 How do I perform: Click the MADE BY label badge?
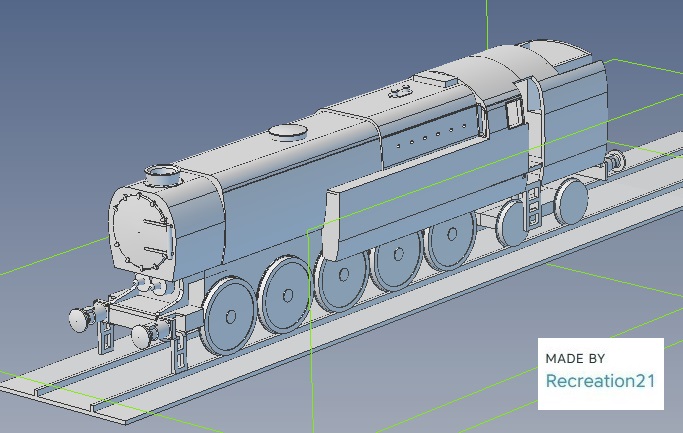coord(575,358)
